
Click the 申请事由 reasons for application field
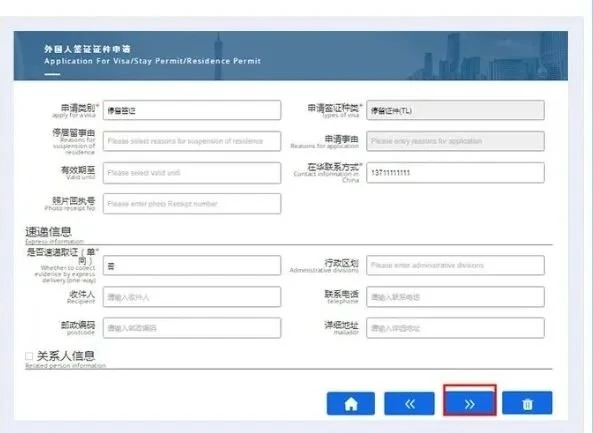455,141
